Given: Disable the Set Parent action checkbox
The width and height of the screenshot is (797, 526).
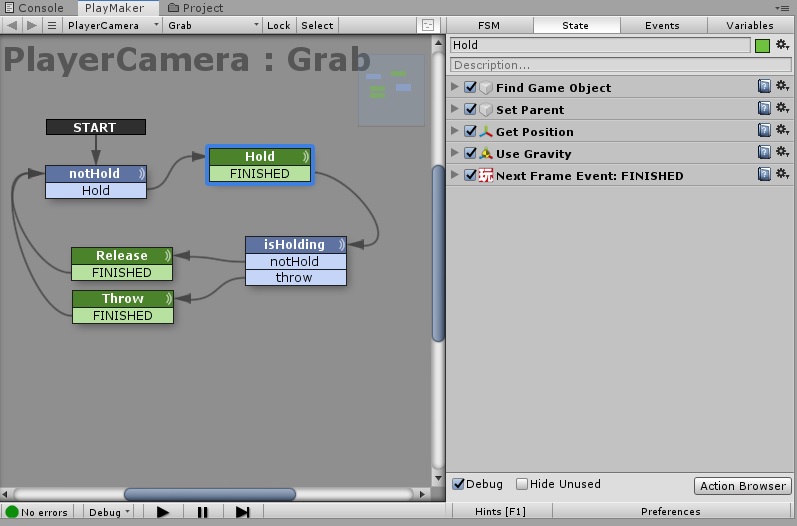Looking at the screenshot, I should [x=470, y=109].
